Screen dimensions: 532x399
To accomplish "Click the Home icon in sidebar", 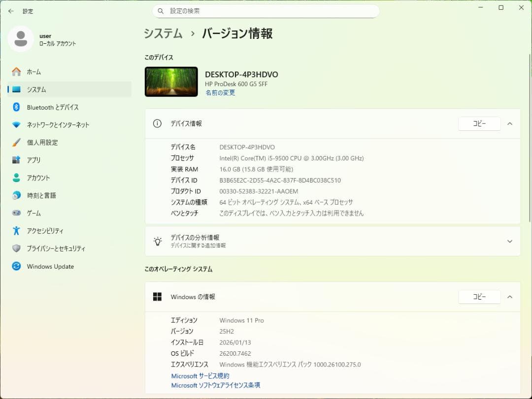I will 17,72.
